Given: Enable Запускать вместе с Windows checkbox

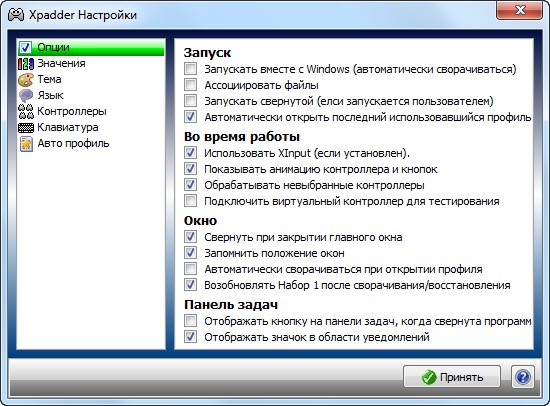Looking at the screenshot, I should pyautogui.click(x=190, y=68).
